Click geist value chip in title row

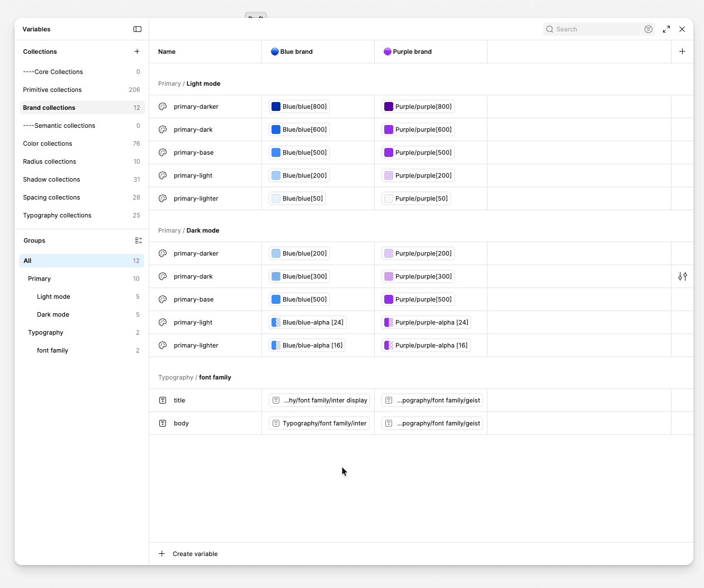pyautogui.click(x=432, y=400)
